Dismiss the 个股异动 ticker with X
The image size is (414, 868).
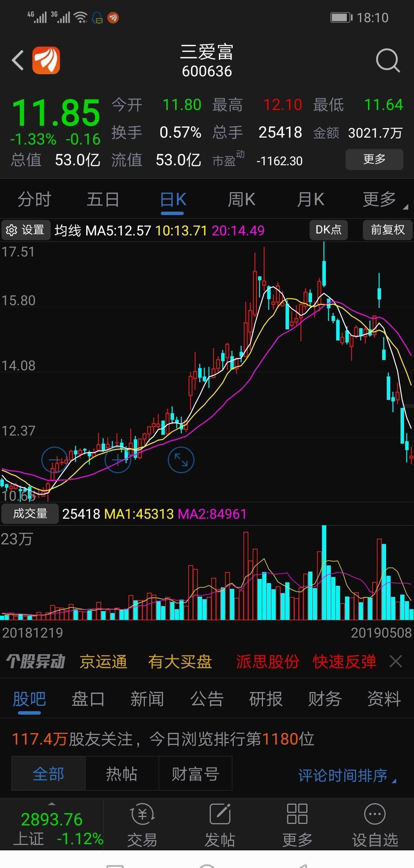point(396,661)
